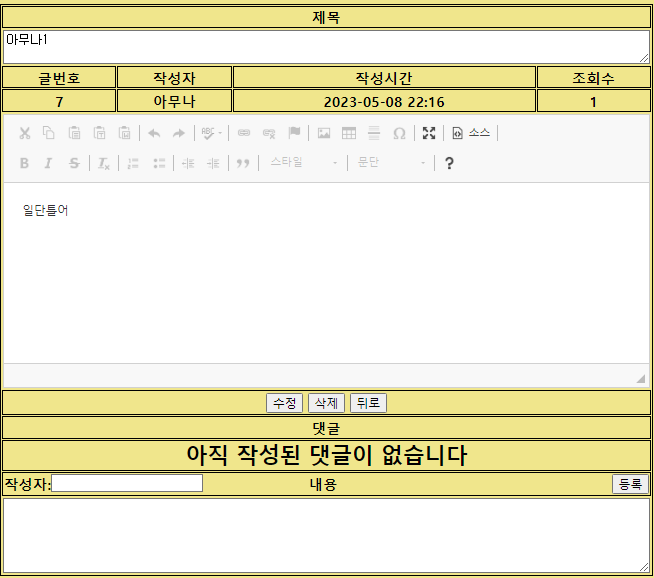Click the Decrease indent icon
This screenshot has height=578, width=654.
(188, 163)
